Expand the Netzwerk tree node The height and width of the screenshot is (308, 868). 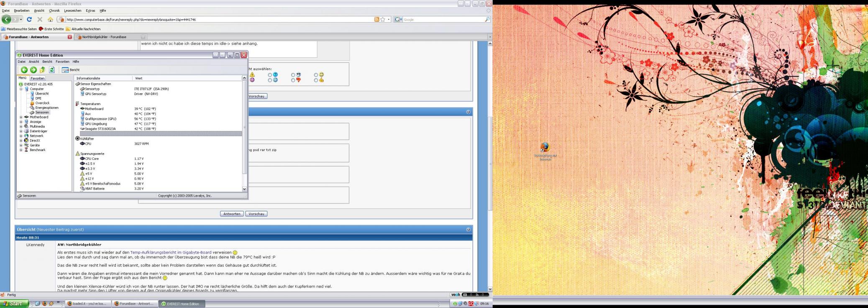point(21,136)
